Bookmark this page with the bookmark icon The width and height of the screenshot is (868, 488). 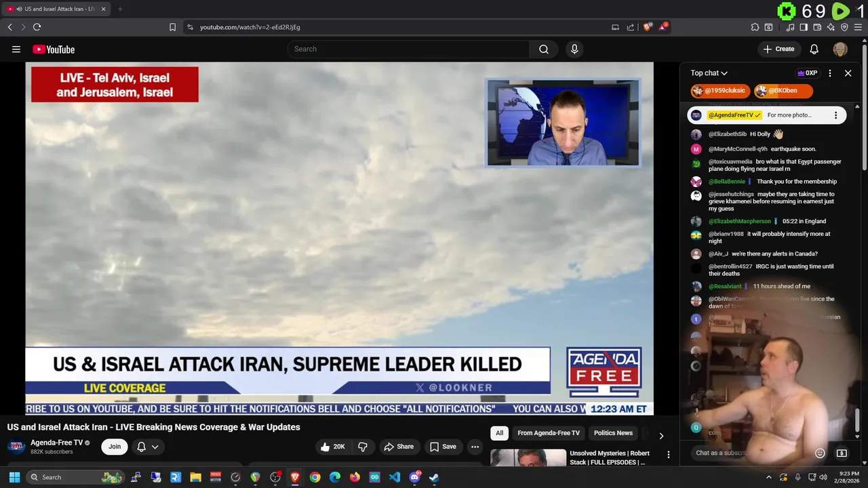[172, 27]
